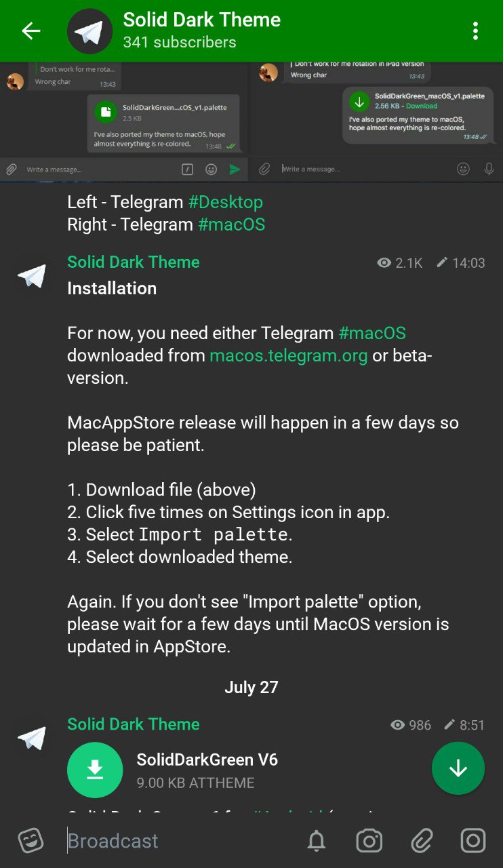Open the sticker emoji panel
This screenshot has height=868, width=503.
tap(31, 841)
